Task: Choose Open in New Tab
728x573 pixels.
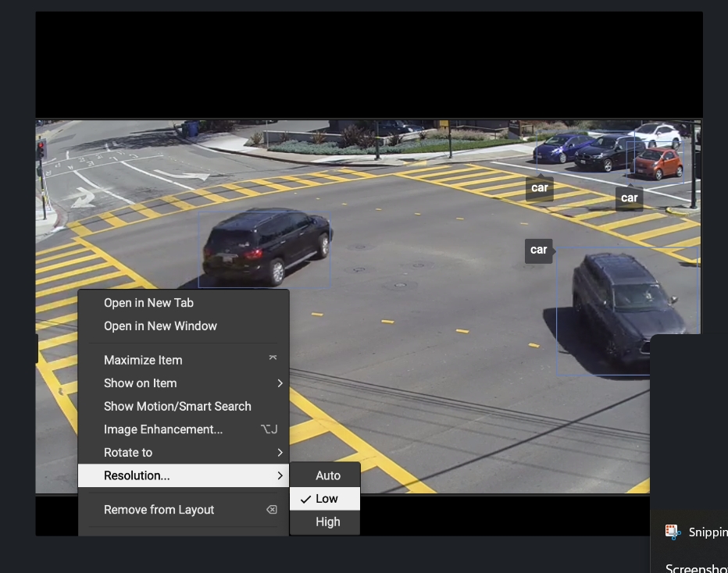Action: 148,303
